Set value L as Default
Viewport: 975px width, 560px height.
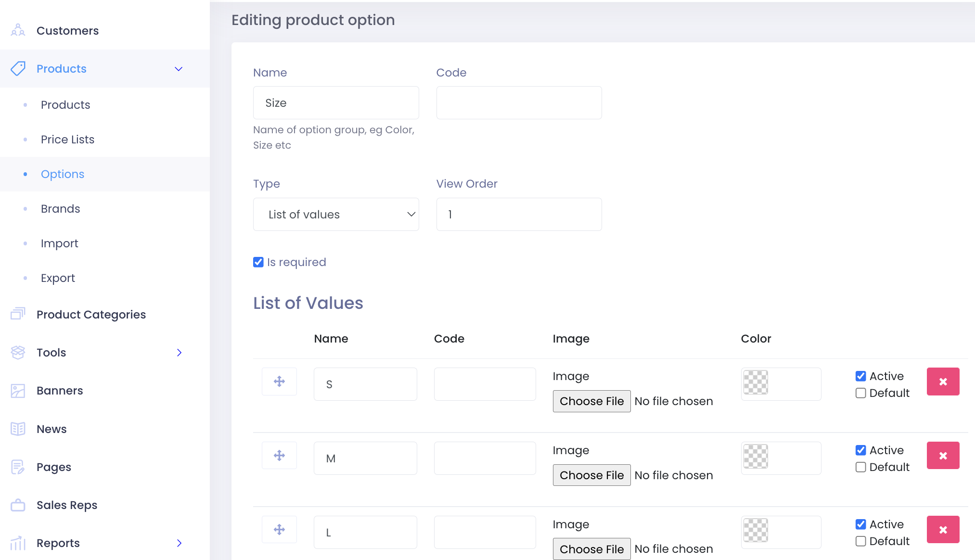(861, 541)
